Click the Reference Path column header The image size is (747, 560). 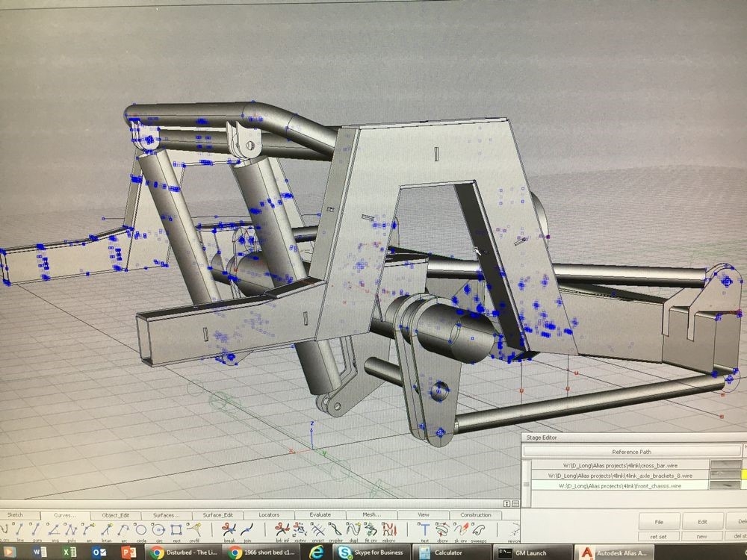click(x=631, y=451)
